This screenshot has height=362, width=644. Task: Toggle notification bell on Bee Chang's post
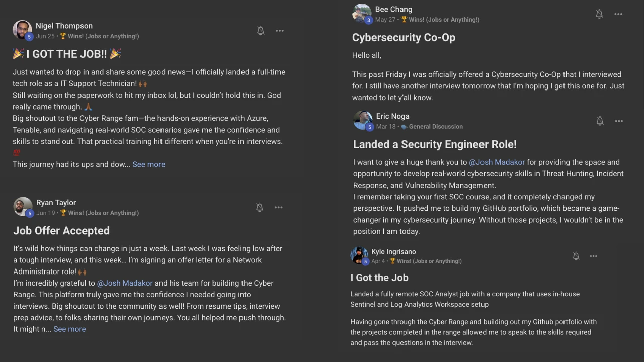tap(599, 14)
